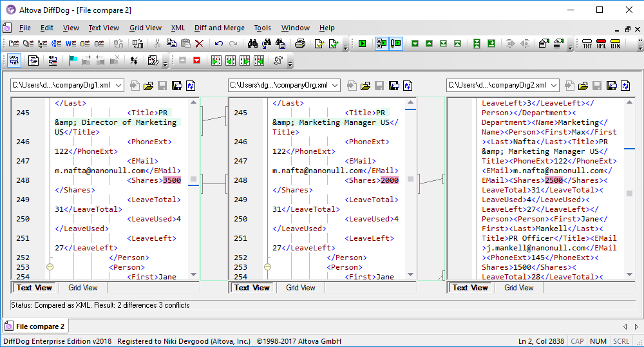This screenshot has width=644, height=347.
Task: Click the left pane vertical scrollbar up arrow
Action: click(x=194, y=102)
